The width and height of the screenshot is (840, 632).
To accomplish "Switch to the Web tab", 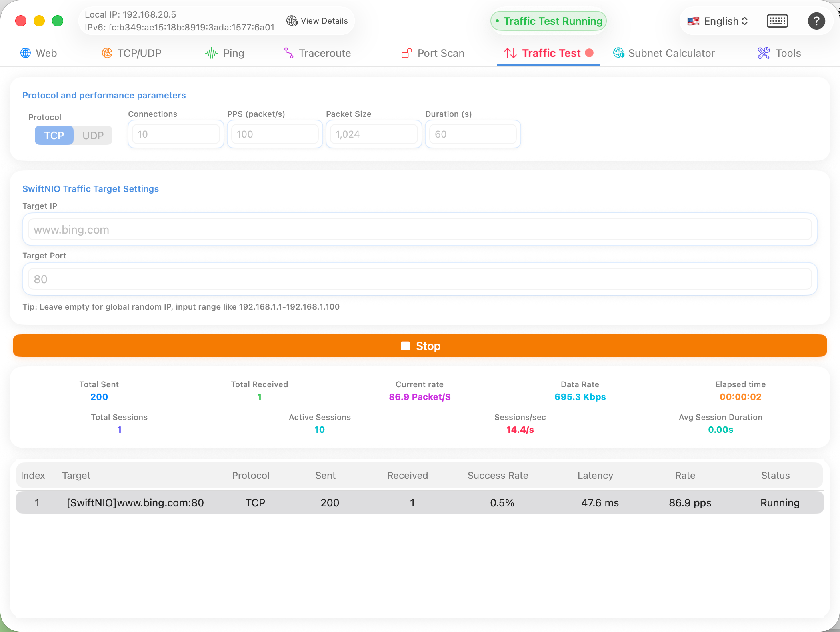I will [x=39, y=53].
